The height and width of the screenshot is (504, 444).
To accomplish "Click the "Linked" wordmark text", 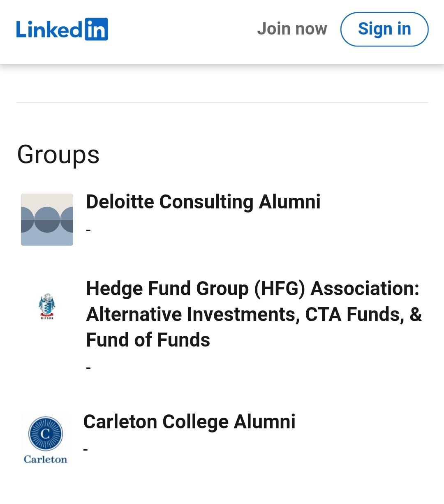I will coord(50,29).
